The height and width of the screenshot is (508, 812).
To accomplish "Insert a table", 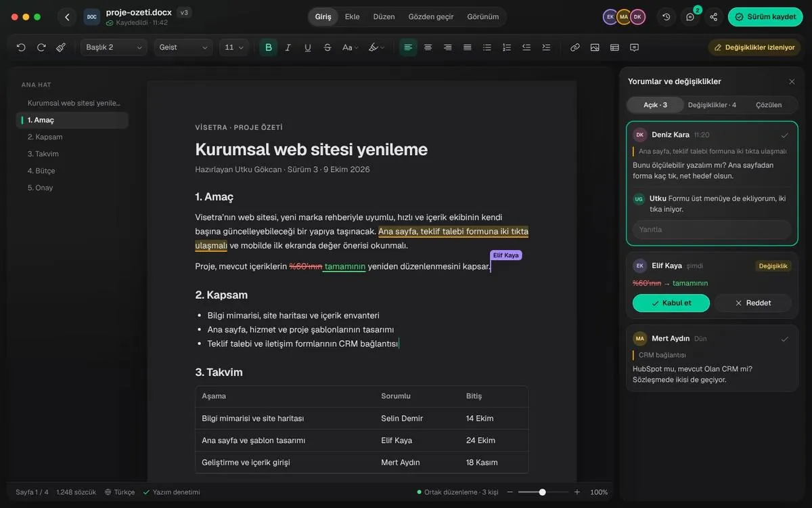I will (614, 47).
